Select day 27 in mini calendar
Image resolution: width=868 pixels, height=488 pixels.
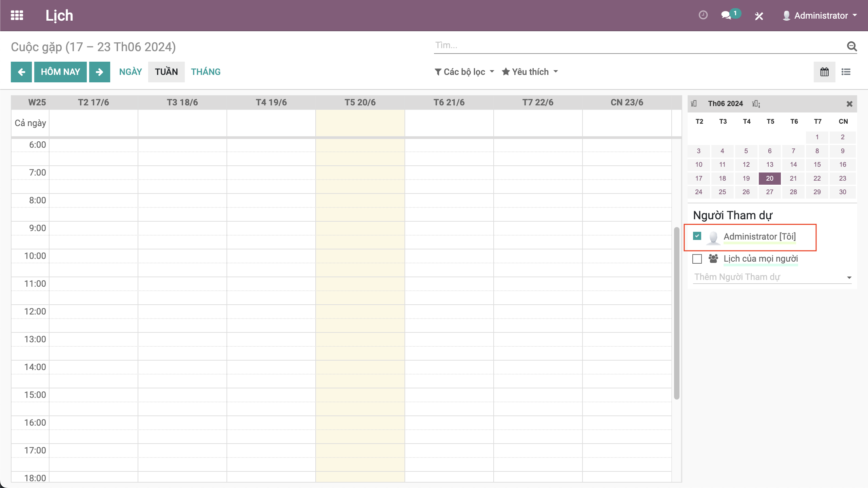pos(770,192)
